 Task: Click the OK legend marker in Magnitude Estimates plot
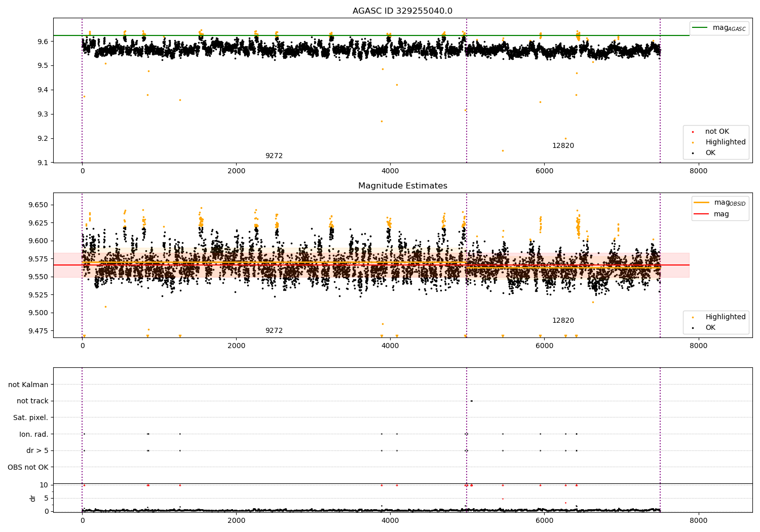[693, 328]
